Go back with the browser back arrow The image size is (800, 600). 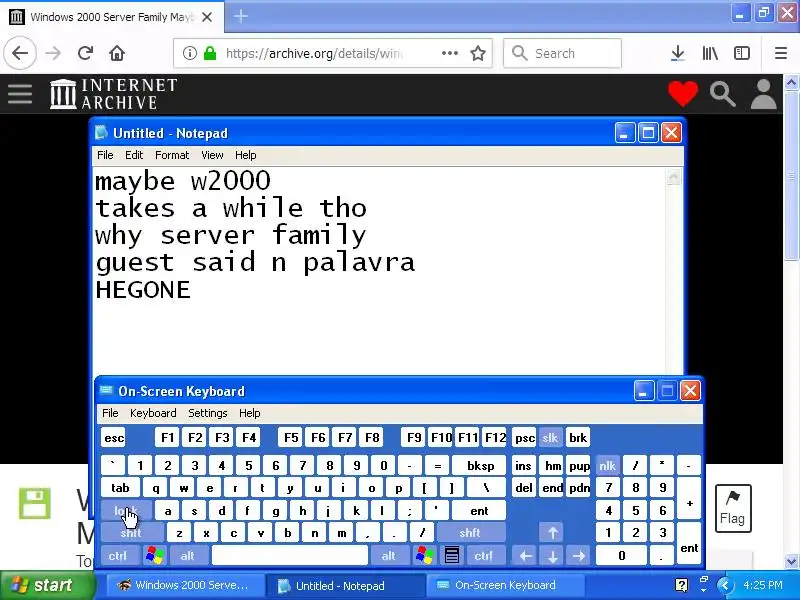click(x=20, y=53)
